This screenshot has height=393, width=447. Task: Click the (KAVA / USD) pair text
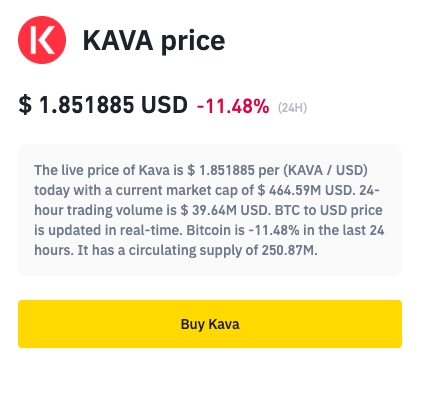pos(326,170)
